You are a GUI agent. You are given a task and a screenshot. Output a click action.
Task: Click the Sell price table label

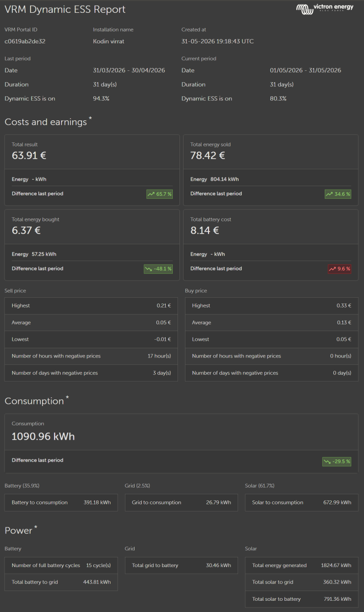pos(15,291)
